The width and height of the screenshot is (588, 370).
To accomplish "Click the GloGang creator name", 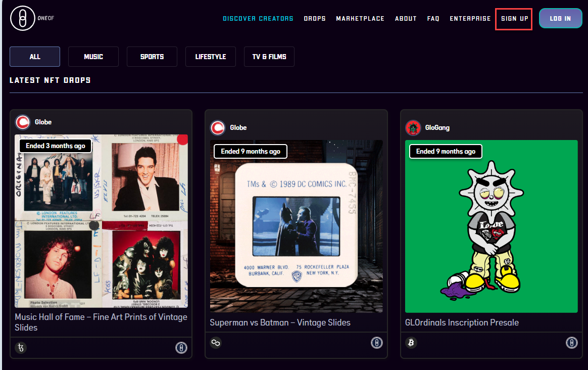I will (x=437, y=127).
